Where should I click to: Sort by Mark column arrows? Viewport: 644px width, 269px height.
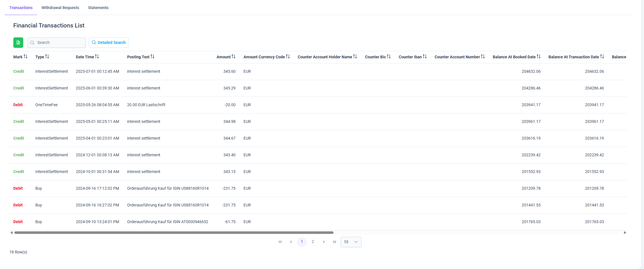[25, 57]
